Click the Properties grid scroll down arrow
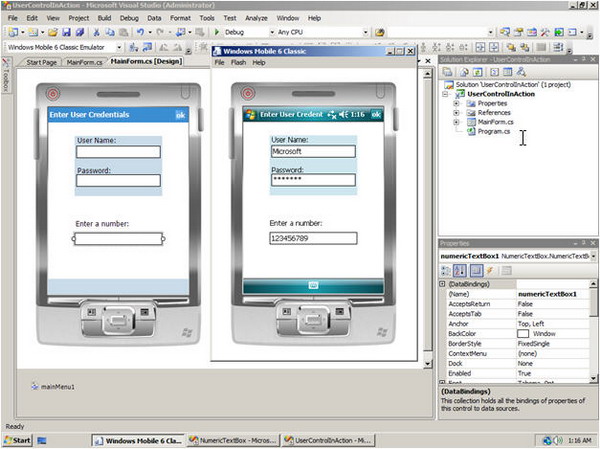This screenshot has height=449, width=600. [x=593, y=379]
